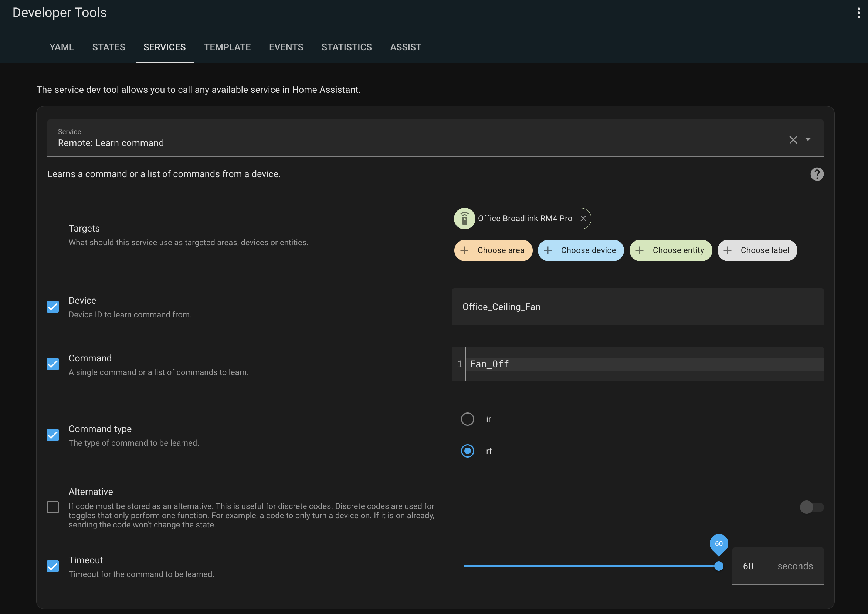868x614 pixels.
Task: Click the plus icon on Choose area
Action: coord(464,250)
